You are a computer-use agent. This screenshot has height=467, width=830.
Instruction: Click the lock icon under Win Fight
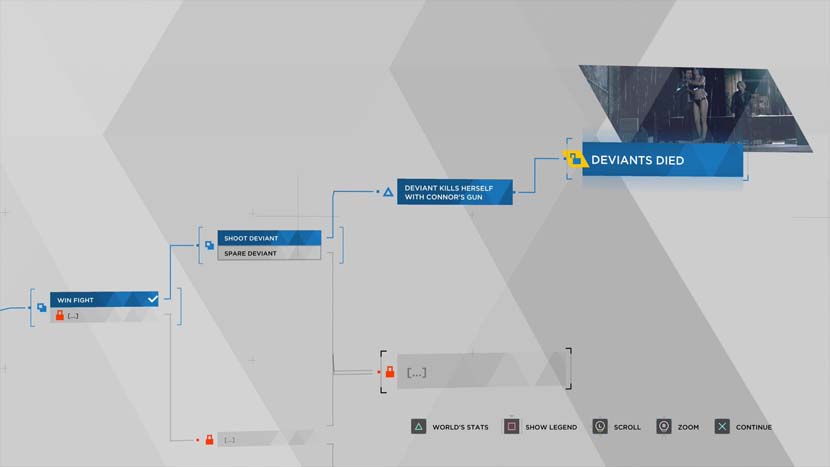click(59, 315)
